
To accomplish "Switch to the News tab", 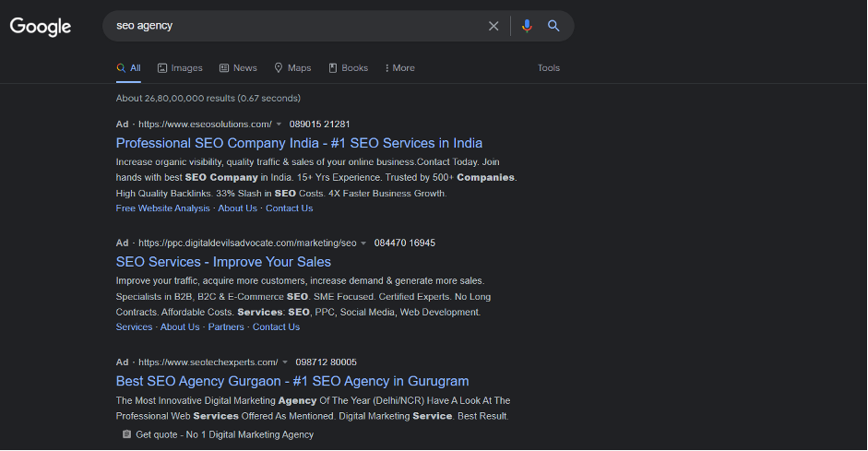I will 238,68.
